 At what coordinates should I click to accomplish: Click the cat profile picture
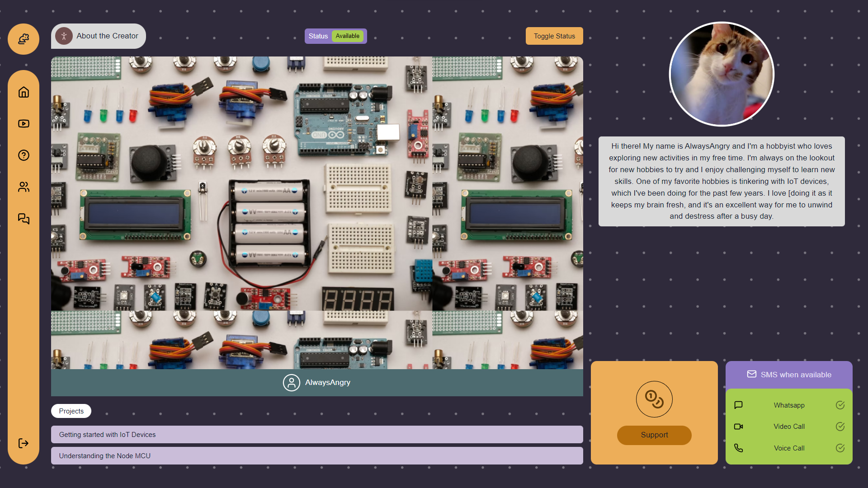point(722,75)
